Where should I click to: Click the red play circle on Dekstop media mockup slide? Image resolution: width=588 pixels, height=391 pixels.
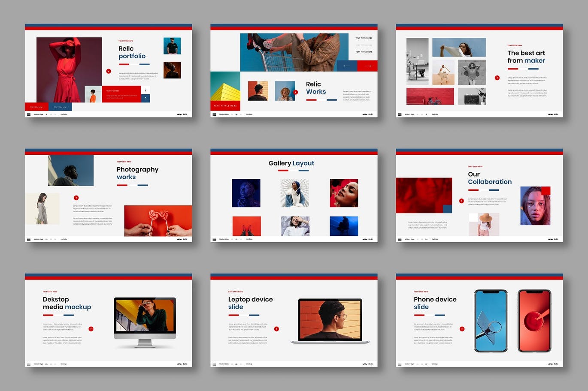(91, 329)
